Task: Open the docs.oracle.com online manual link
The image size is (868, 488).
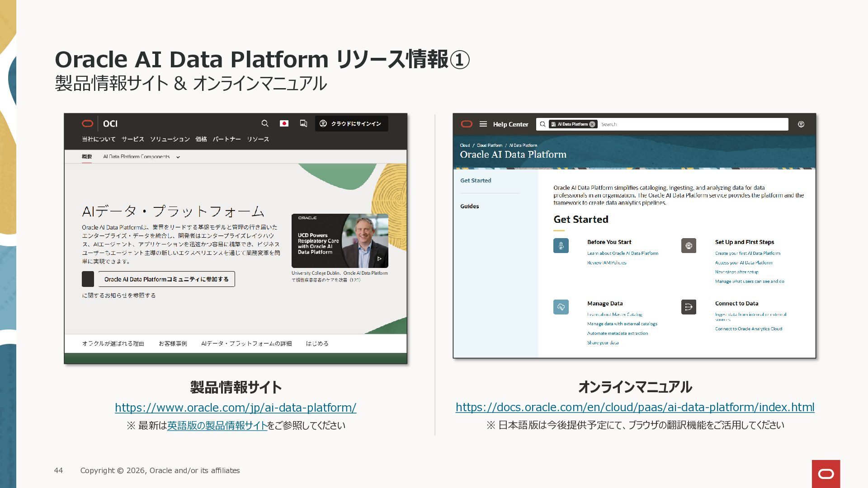Action: pyautogui.click(x=635, y=407)
